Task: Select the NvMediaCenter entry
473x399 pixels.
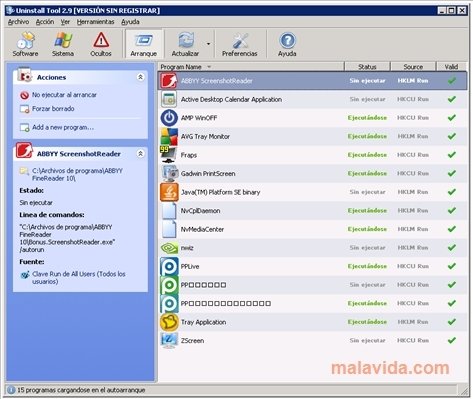Action: point(313,229)
